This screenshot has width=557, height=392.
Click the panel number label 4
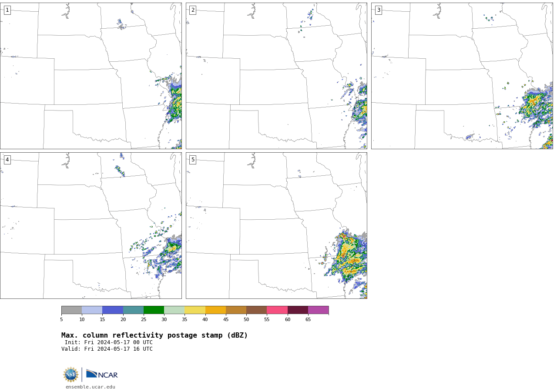click(x=7, y=160)
